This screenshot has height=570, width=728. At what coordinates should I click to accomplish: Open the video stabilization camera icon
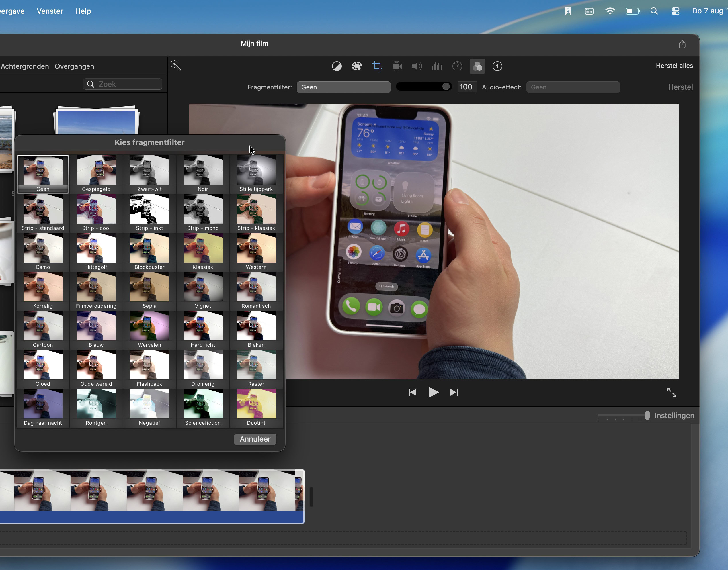coord(397,66)
